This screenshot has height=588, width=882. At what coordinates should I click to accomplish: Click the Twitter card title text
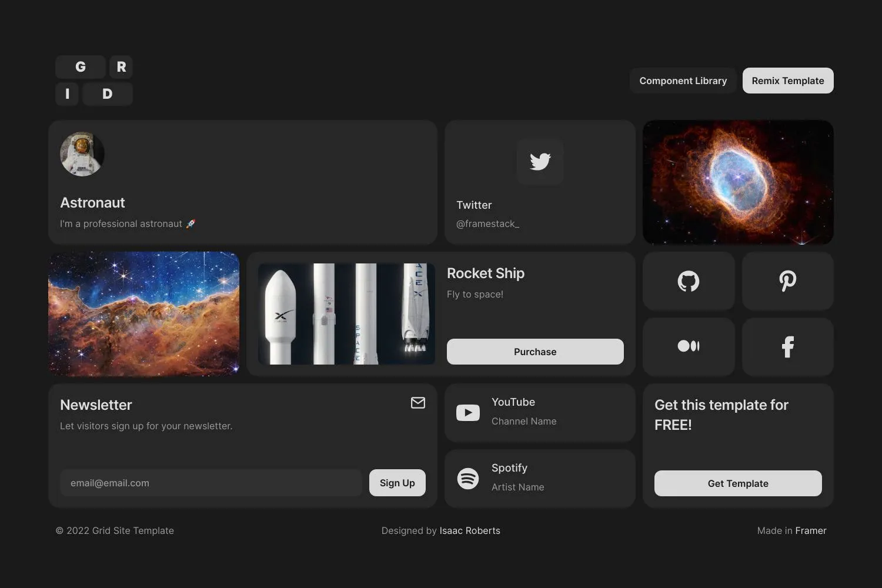pyautogui.click(x=474, y=205)
